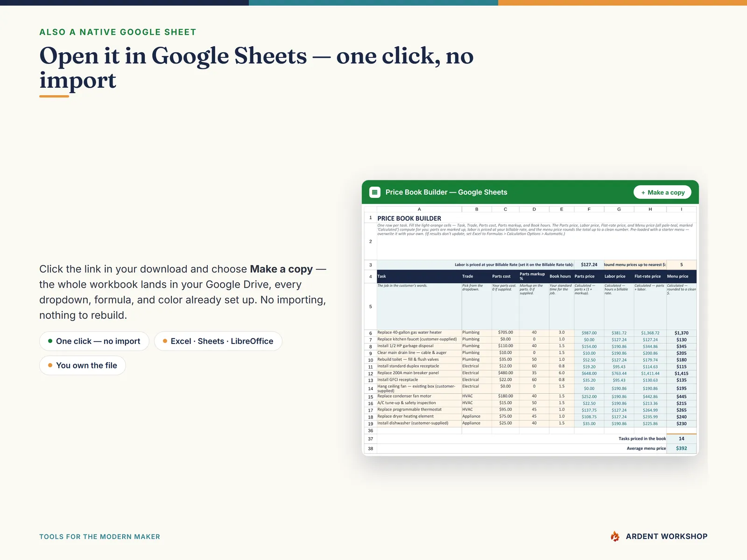Click 'Replace 40-gallon gas water heater' task cell
This screenshot has height=560, width=747.
(x=419, y=333)
